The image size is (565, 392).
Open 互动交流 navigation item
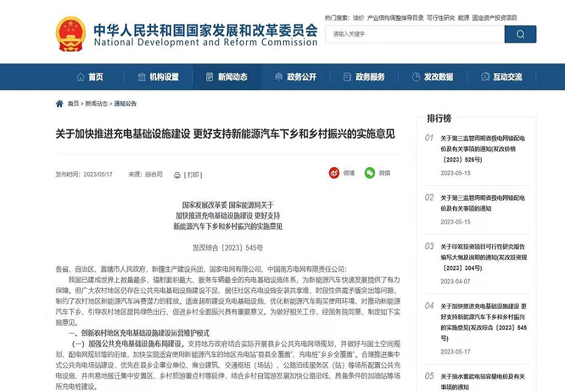[x=502, y=77]
